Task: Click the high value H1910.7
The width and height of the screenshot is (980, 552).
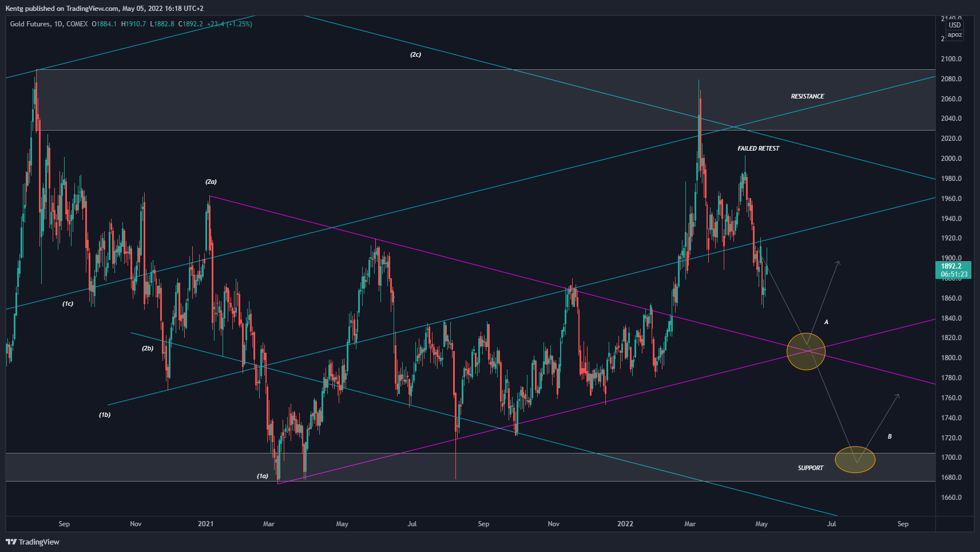Action: (x=134, y=24)
